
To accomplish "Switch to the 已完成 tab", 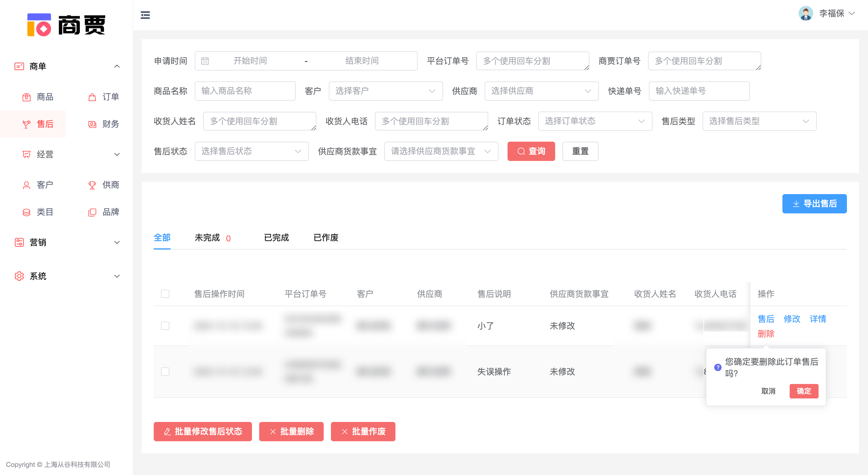I will (276, 238).
